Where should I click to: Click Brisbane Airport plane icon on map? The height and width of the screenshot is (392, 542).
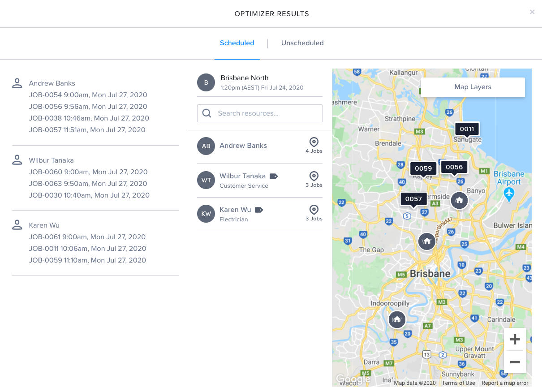click(x=508, y=194)
